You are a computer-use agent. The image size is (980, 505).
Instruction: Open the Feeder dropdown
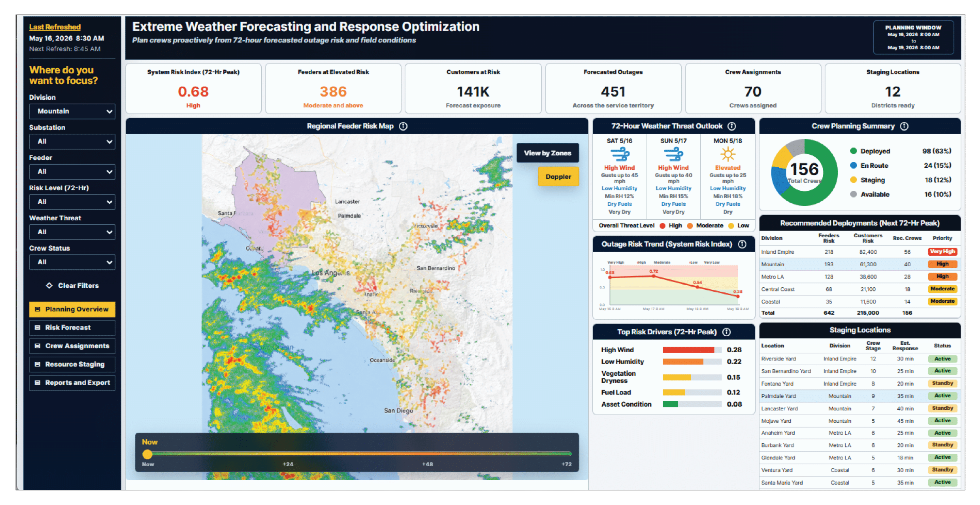pos(72,171)
